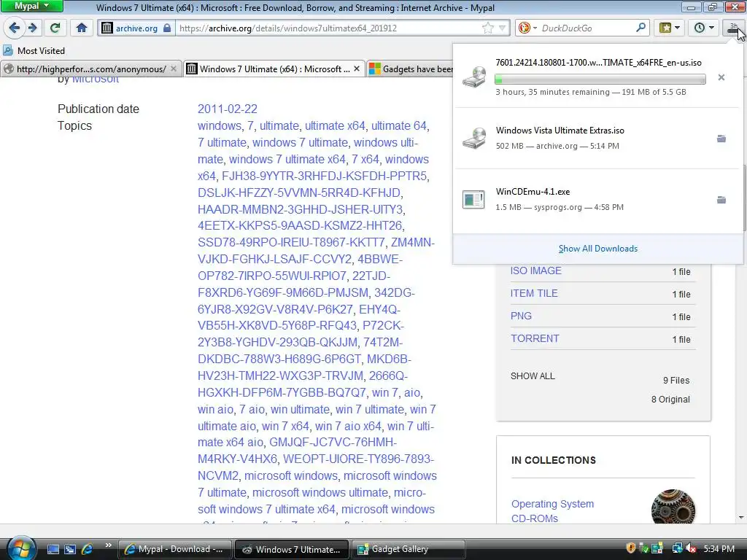Open the TORRENT download option
Viewport: 747px width, 560px height.
tap(535, 338)
